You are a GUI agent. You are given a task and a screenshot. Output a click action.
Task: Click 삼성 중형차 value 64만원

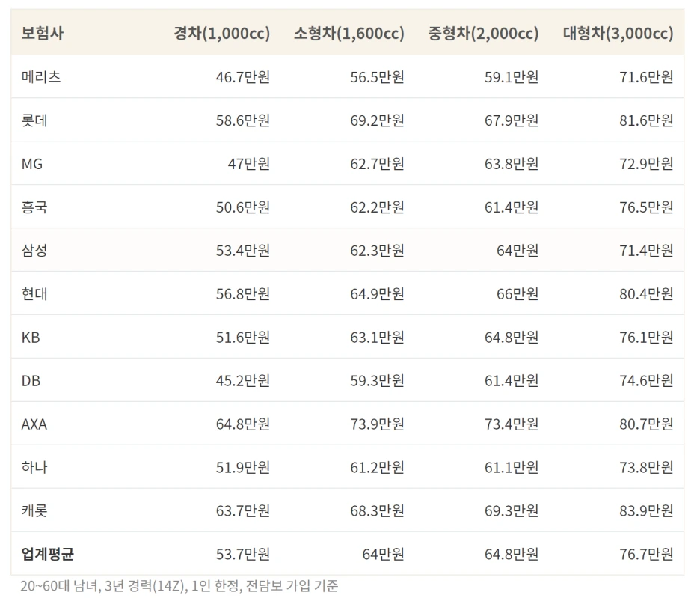(518, 250)
